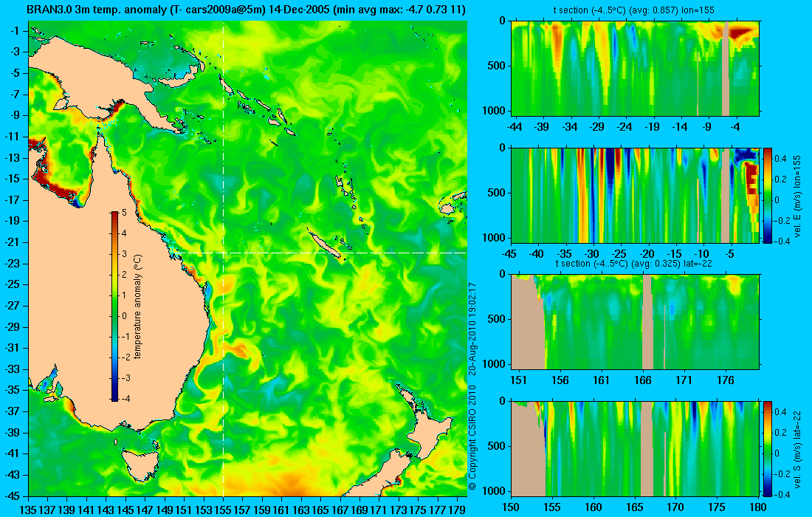Click the vel. E velocity colorbar

[x=767, y=195]
